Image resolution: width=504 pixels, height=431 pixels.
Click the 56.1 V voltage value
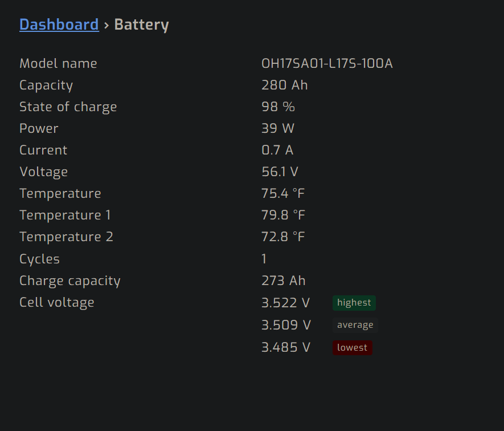tap(280, 172)
